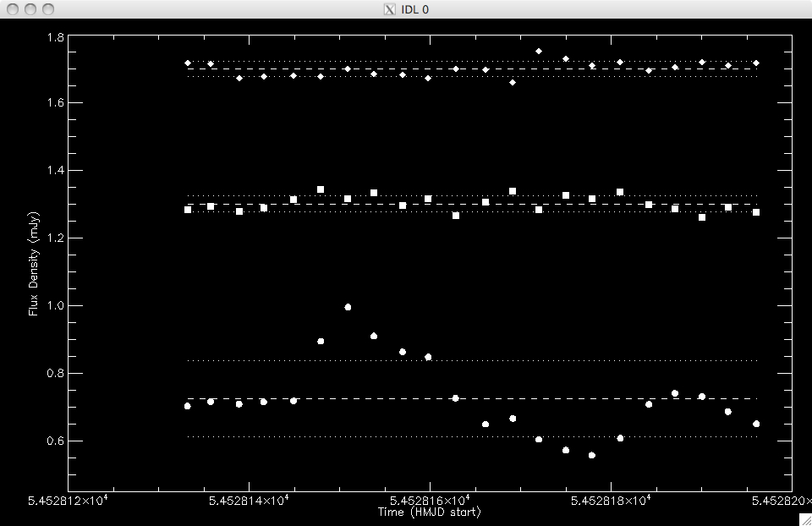Image resolution: width=812 pixels, height=526 pixels.
Task: Select the peak circle point near 1.0
Action: click(348, 307)
